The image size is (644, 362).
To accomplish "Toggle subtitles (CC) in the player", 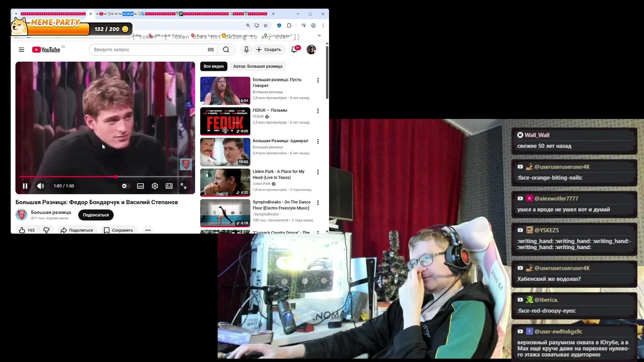I will 140,186.
